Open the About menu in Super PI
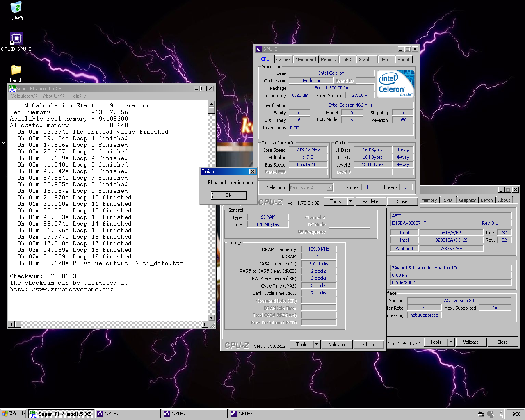 pos(54,96)
